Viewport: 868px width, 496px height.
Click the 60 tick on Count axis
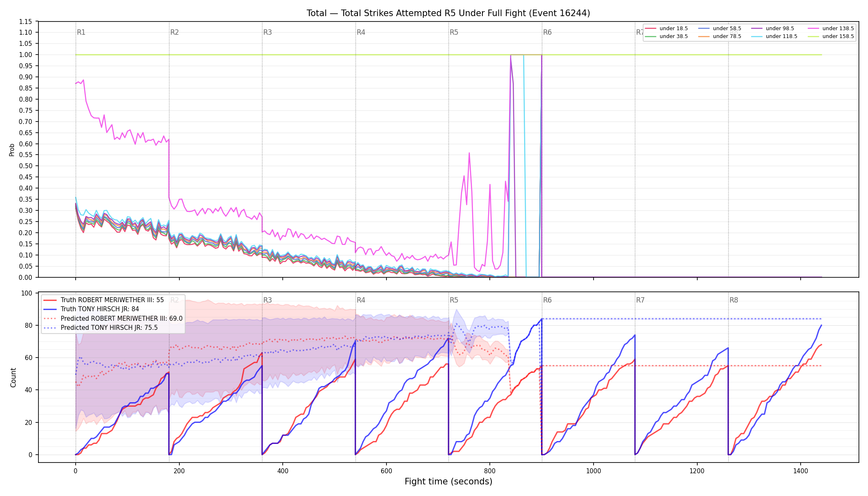(x=29, y=358)
